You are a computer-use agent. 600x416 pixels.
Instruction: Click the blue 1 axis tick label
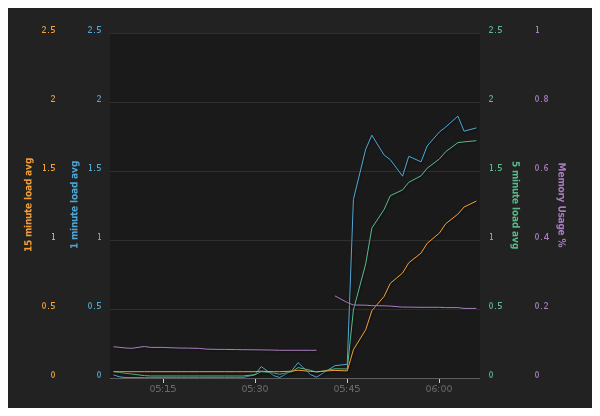(x=99, y=237)
